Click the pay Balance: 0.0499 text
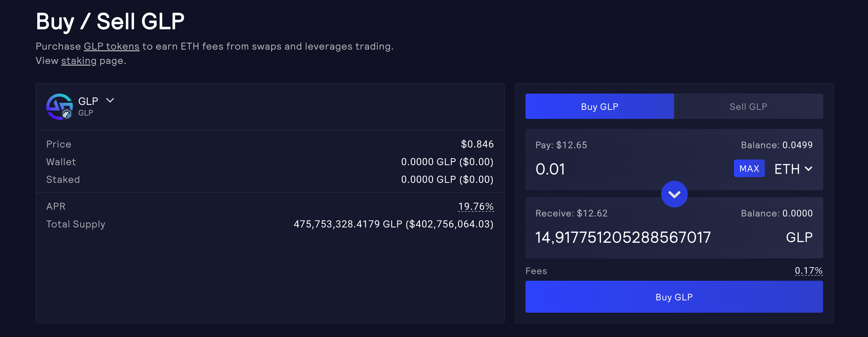This screenshot has height=337, width=868. tap(777, 145)
